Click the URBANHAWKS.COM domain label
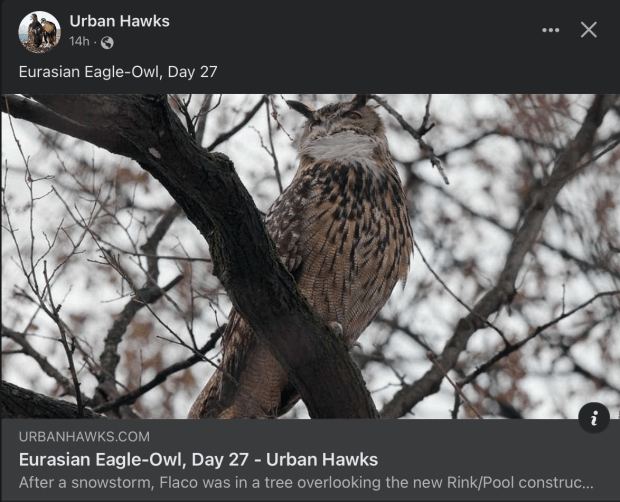Viewport: 620px width, 502px height. pos(84,436)
